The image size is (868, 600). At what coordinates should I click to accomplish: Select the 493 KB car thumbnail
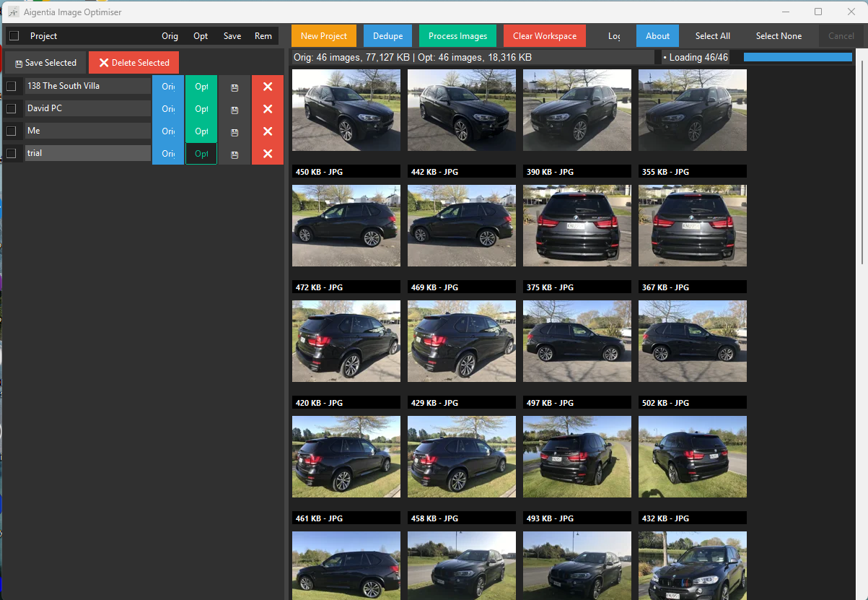click(x=577, y=456)
